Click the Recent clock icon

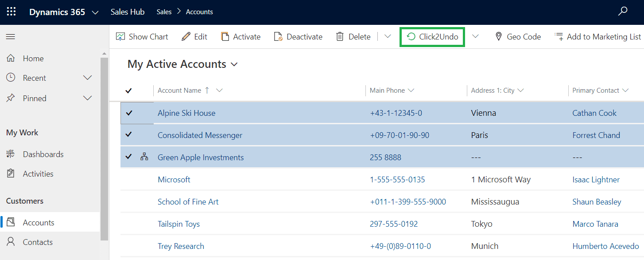click(x=11, y=78)
